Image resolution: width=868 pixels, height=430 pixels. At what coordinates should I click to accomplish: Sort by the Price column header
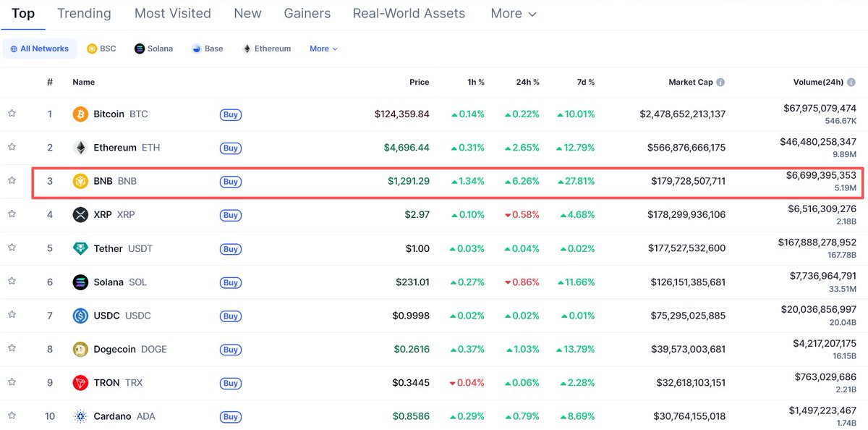[419, 83]
